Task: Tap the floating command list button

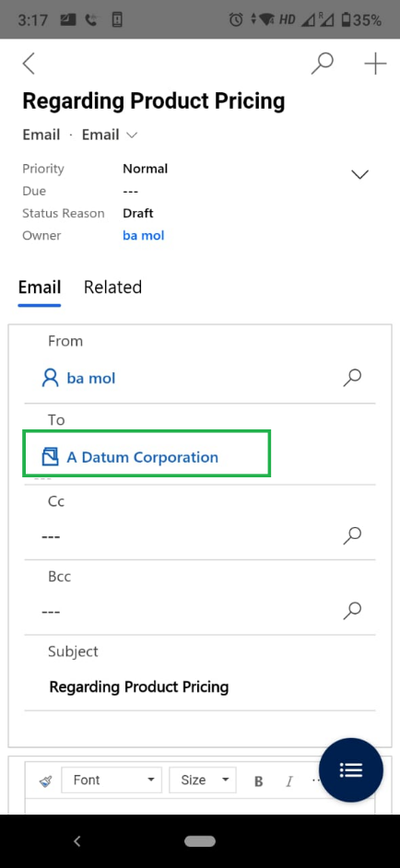Action: pyautogui.click(x=351, y=770)
